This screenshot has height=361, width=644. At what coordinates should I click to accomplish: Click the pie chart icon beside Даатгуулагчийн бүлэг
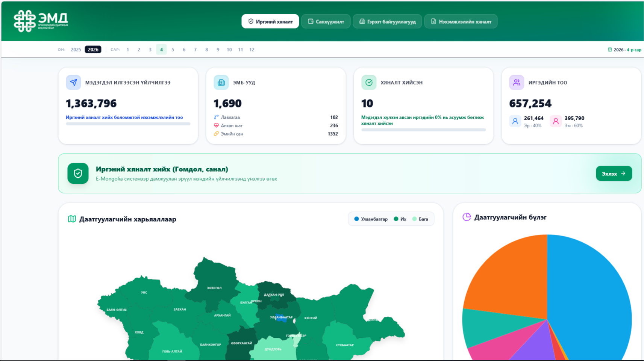[467, 217]
